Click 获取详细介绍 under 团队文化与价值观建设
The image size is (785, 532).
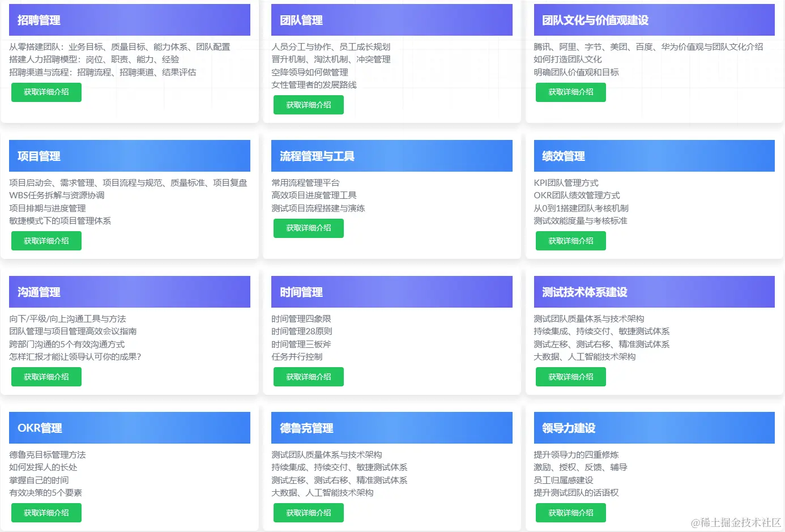[x=570, y=92]
